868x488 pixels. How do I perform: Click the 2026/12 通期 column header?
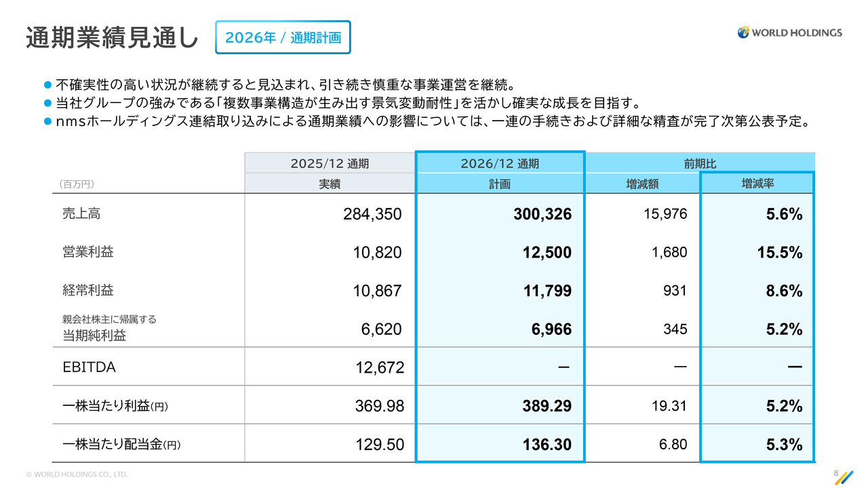[500, 163]
